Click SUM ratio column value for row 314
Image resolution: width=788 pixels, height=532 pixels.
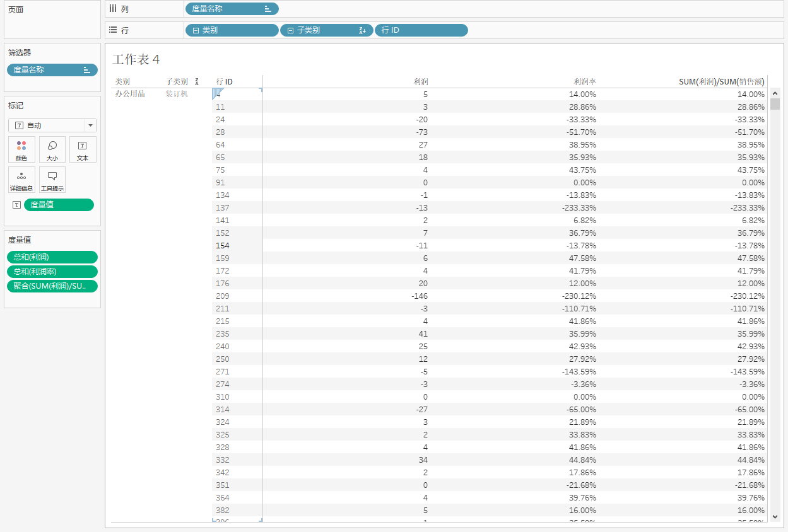pos(750,410)
